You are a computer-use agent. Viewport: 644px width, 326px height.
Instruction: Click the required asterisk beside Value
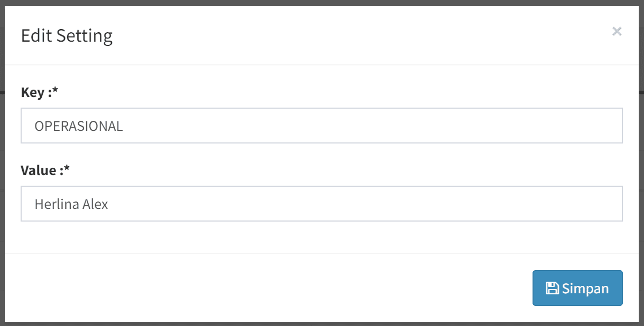(x=67, y=169)
